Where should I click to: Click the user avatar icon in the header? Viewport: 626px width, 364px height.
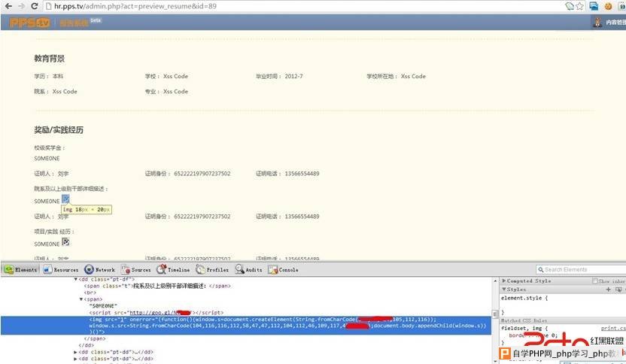pyautogui.click(x=597, y=23)
